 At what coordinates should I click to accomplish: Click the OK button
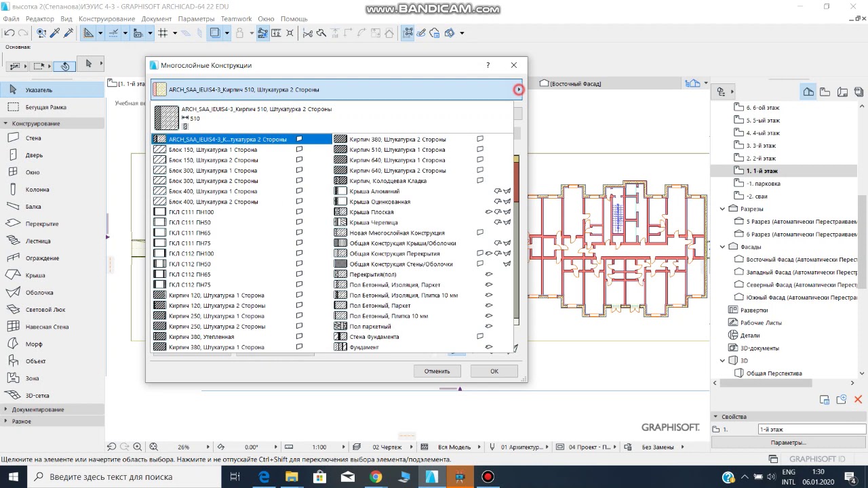tap(494, 371)
